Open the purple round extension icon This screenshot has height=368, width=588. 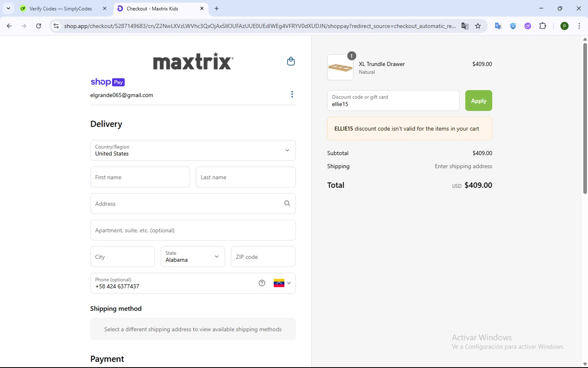(x=528, y=26)
